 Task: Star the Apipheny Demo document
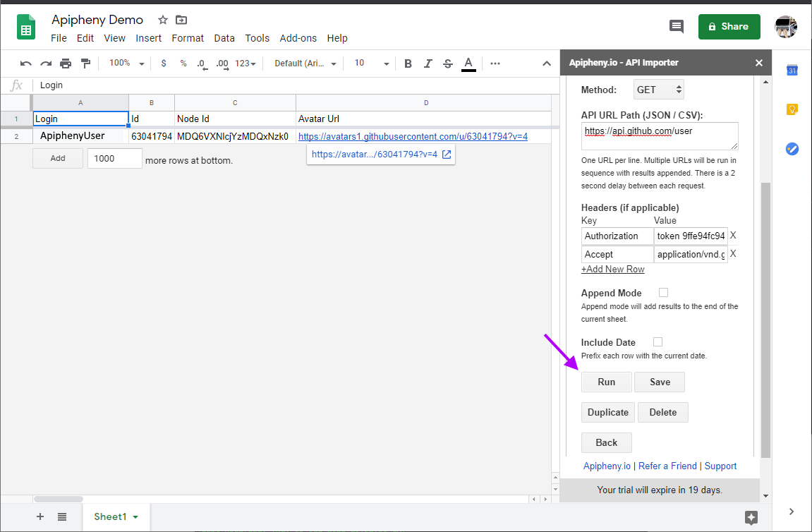pos(162,20)
